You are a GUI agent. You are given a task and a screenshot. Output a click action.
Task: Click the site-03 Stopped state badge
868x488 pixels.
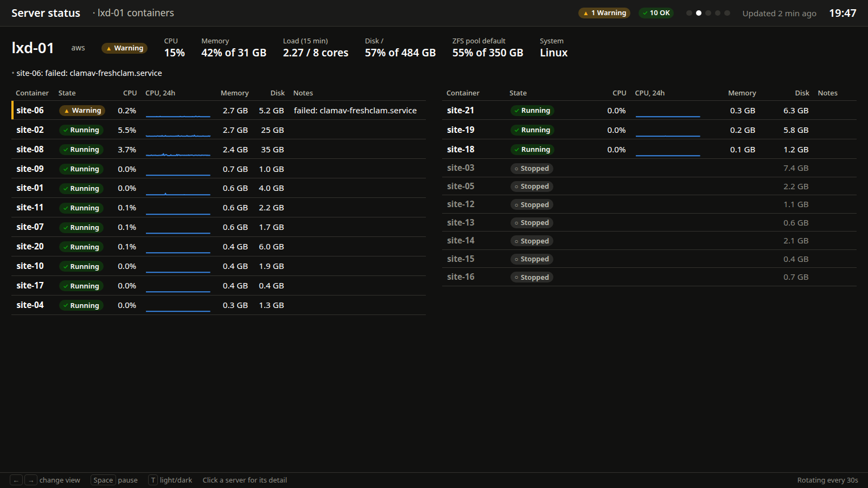[x=532, y=169]
